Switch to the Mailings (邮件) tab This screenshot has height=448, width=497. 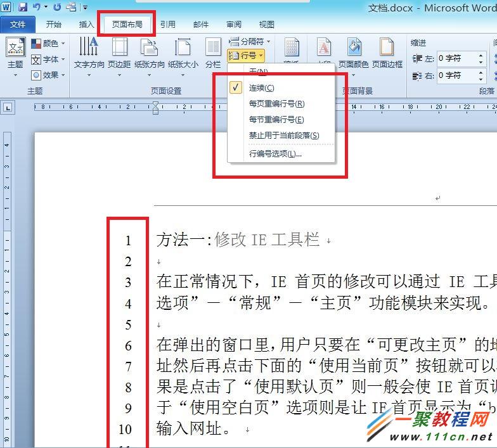pyautogui.click(x=200, y=24)
